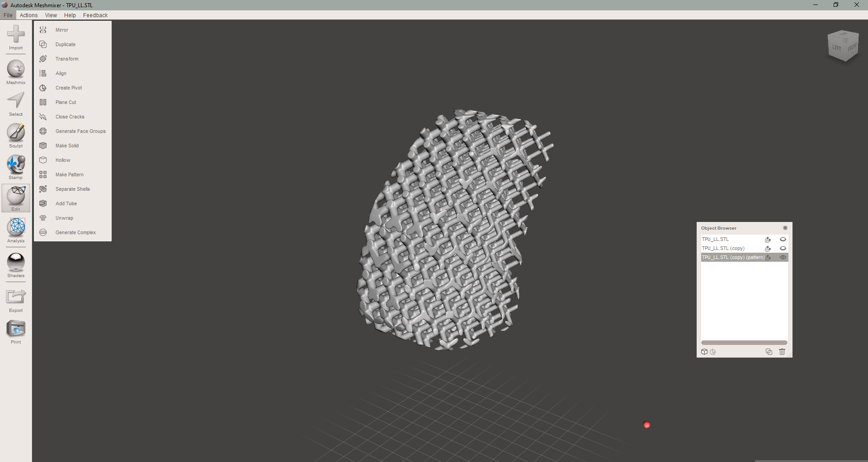The height and width of the screenshot is (462, 868).
Task: Select the Sculpt tool
Action: pos(16,135)
